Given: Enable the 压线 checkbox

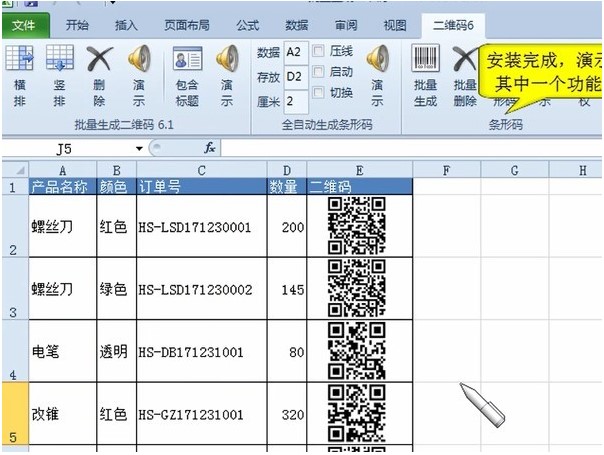Looking at the screenshot, I should pyautogui.click(x=318, y=50).
